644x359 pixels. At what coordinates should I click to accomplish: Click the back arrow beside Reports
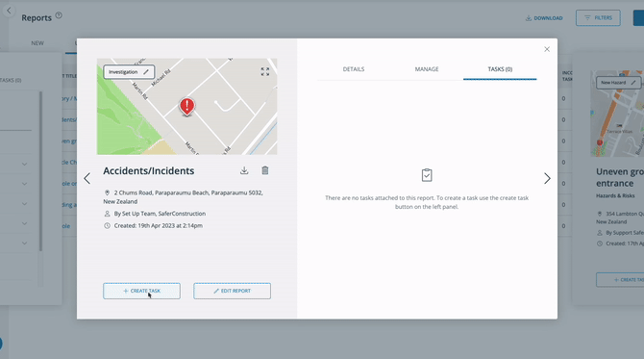point(9,11)
